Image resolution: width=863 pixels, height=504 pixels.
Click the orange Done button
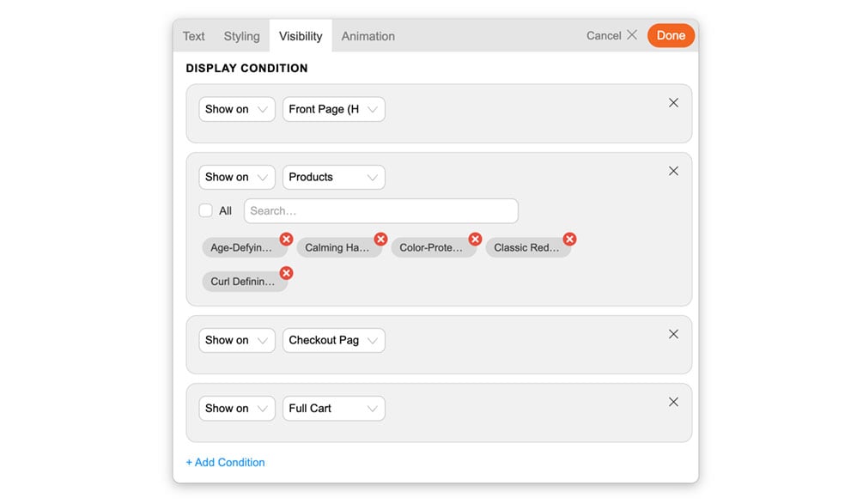(x=671, y=35)
